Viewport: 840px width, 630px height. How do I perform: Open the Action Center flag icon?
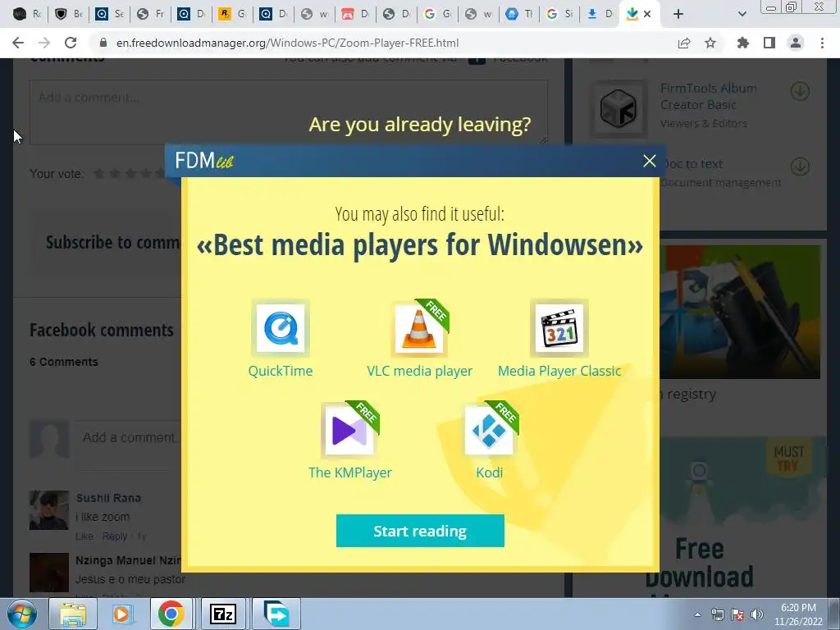coord(737,614)
